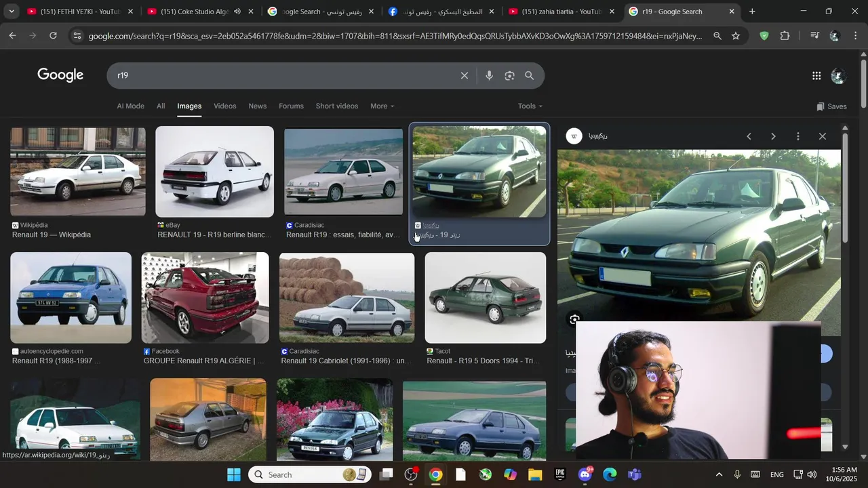Switch to Short videos tab
Viewport: 868px width, 488px height.
(337, 106)
